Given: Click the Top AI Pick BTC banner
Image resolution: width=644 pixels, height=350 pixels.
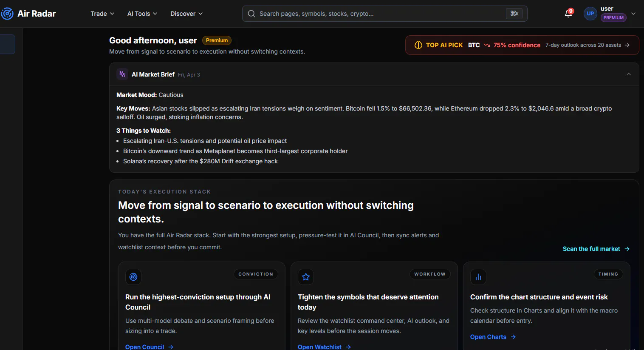Looking at the screenshot, I should point(522,45).
